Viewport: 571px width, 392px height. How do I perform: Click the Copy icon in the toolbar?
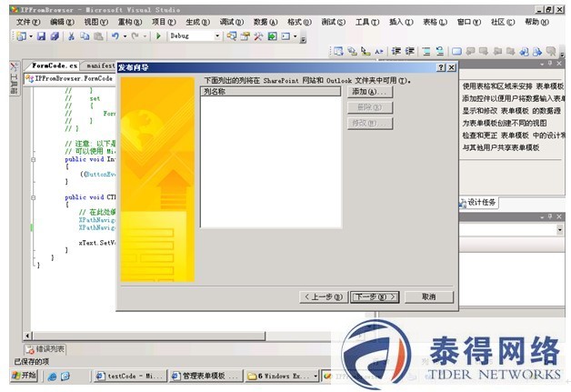click(85, 36)
